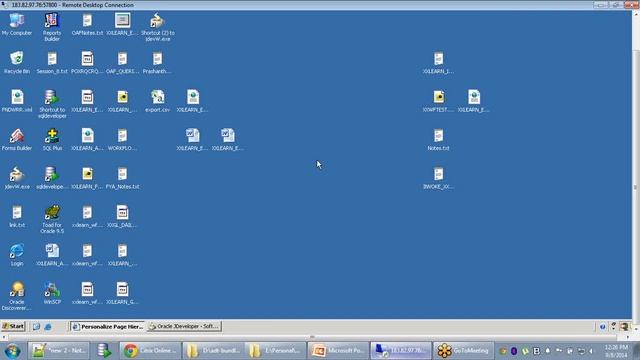Select the Session_8.txt file icon
The width and height of the screenshot is (640, 360).
pos(52,62)
